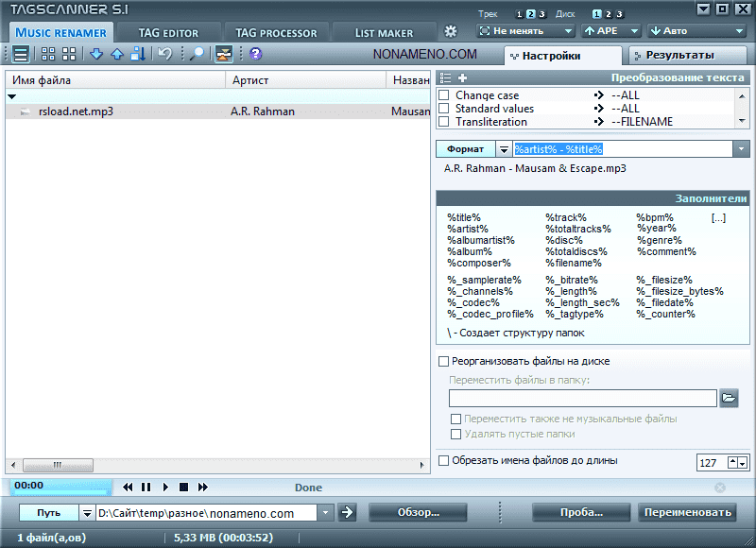Click the blue move down arrow icon
The height and width of the screenshot is (548, 756).
(96, 54)
